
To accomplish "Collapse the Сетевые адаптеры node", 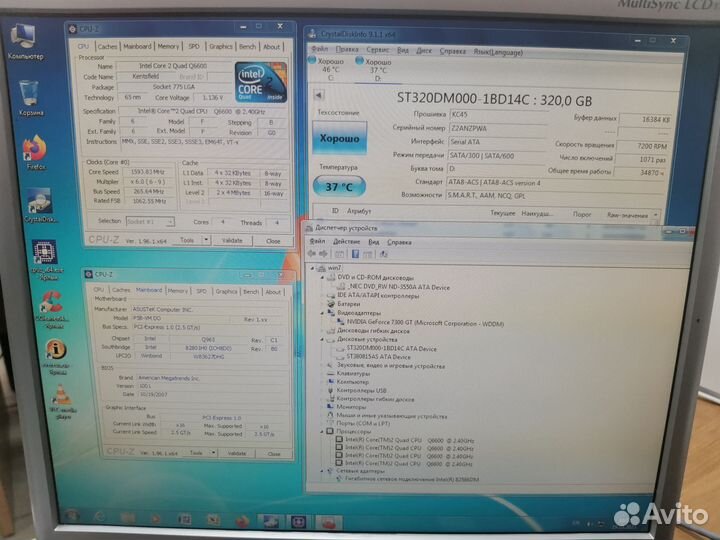I will [x=322, y=471].
